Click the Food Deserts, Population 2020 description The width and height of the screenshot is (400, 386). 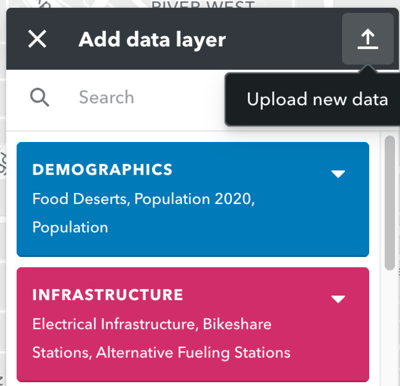pyautogui.click(x=143, y=199)
